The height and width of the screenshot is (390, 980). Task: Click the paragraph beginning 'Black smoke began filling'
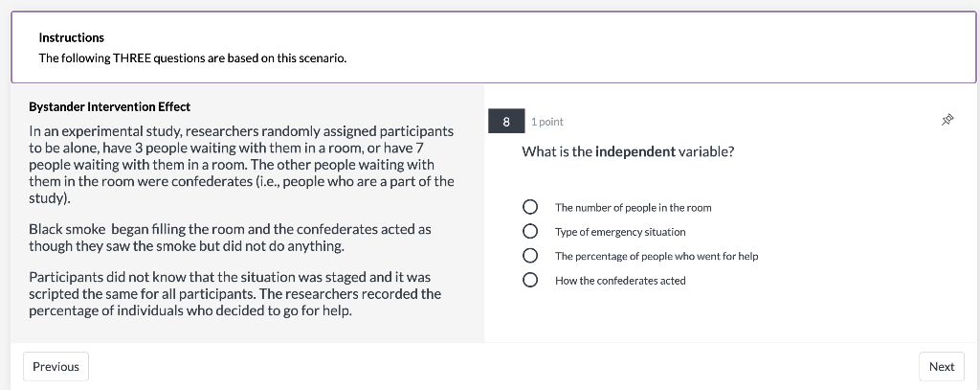[230, 238]
